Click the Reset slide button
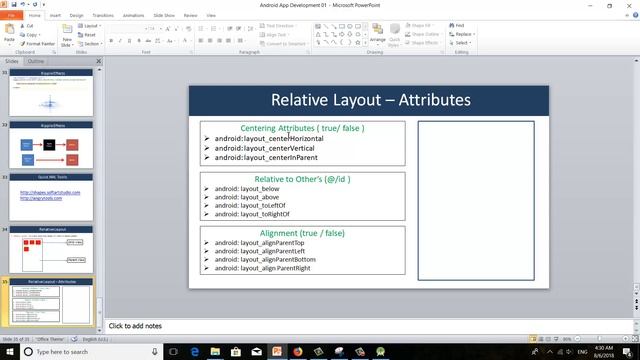 (x=87, y=35)
